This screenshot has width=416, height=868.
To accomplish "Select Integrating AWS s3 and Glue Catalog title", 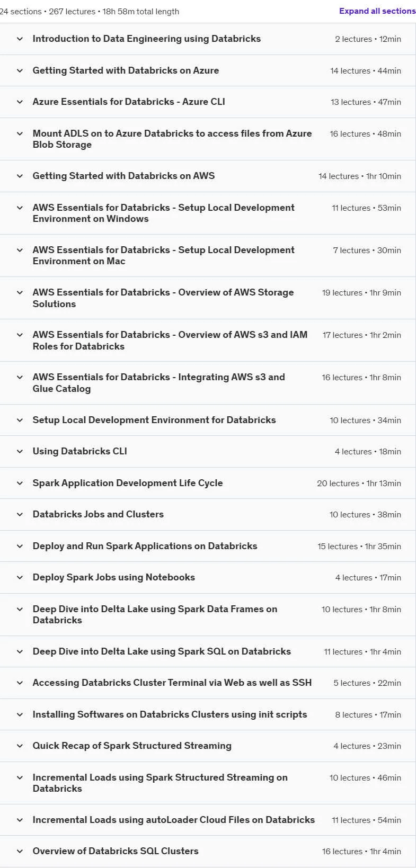I will point(159,382).
